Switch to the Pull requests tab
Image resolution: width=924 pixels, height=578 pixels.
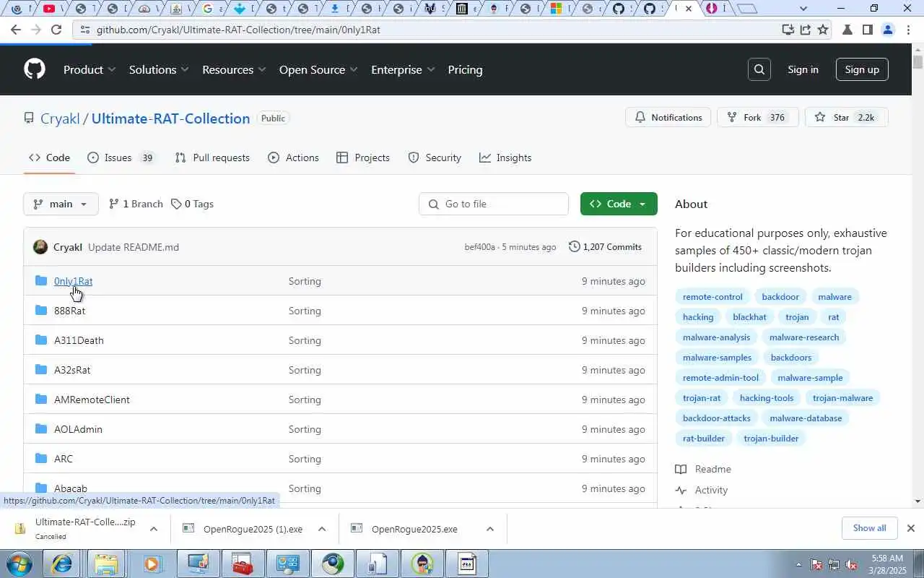coord(212,158)
